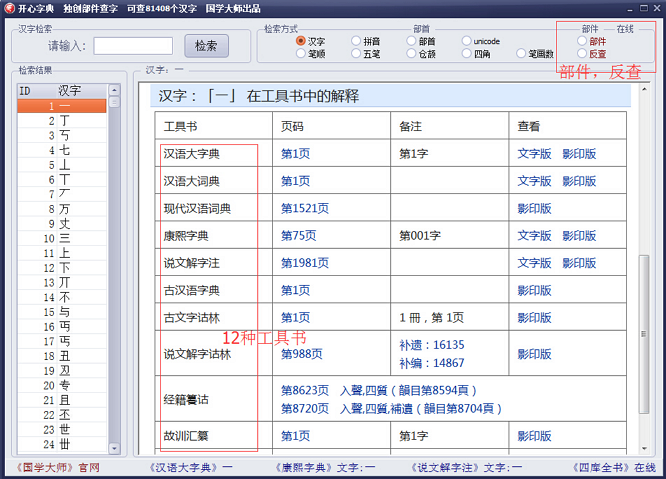Select character 丁 in the results list
Viewport: 666px width, 479px height.
click(x=64, y=120)
